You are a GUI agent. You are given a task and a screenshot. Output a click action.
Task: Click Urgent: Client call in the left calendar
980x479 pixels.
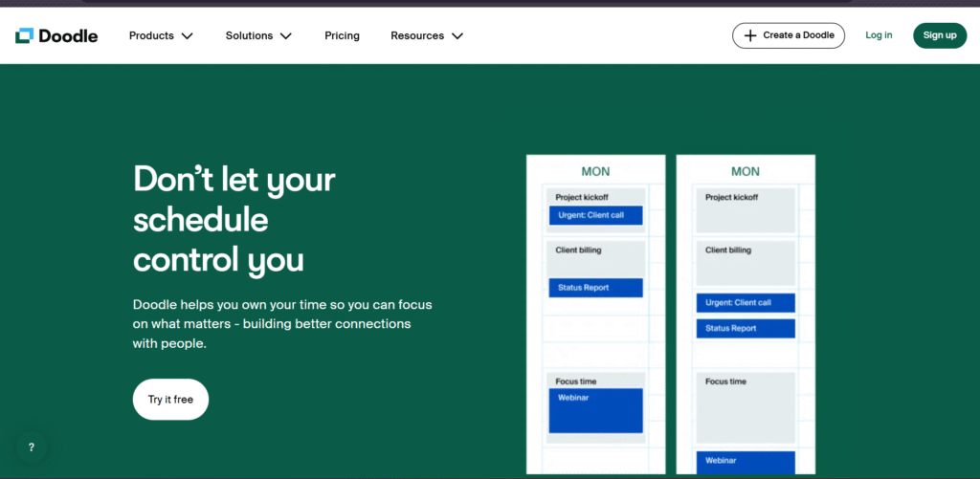(x=595, y=215)
